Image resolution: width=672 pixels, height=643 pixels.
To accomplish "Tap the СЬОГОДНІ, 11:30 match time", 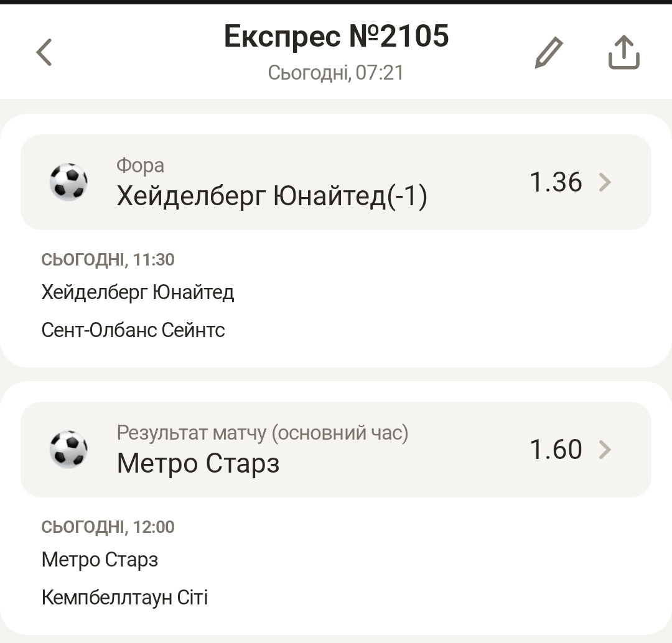I will point(108,259).
